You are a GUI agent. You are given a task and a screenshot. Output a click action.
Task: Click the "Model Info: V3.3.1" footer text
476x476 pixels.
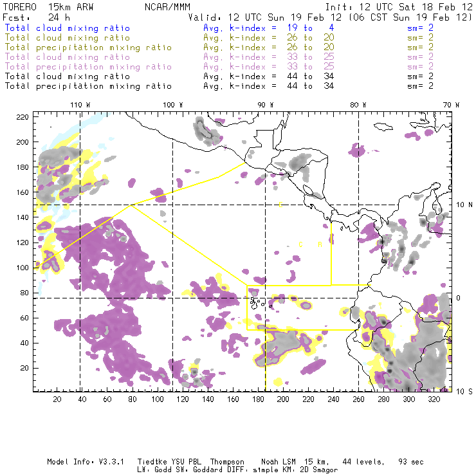pos(86,462)
